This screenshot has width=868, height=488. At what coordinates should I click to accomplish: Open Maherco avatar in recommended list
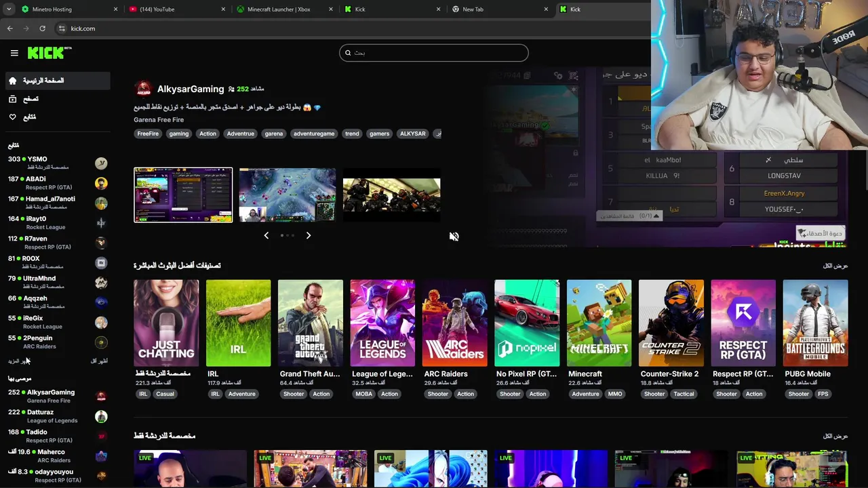click(101, 456)
